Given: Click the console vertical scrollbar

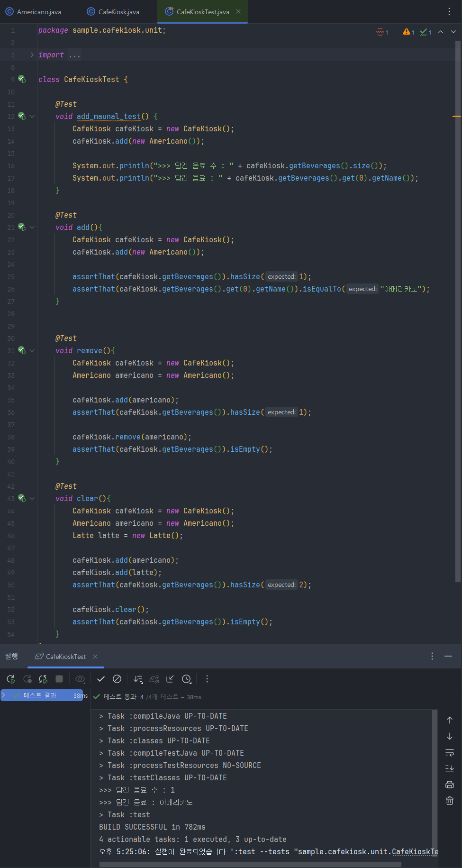Looking at the screenshot, I should tap(435, 782).
